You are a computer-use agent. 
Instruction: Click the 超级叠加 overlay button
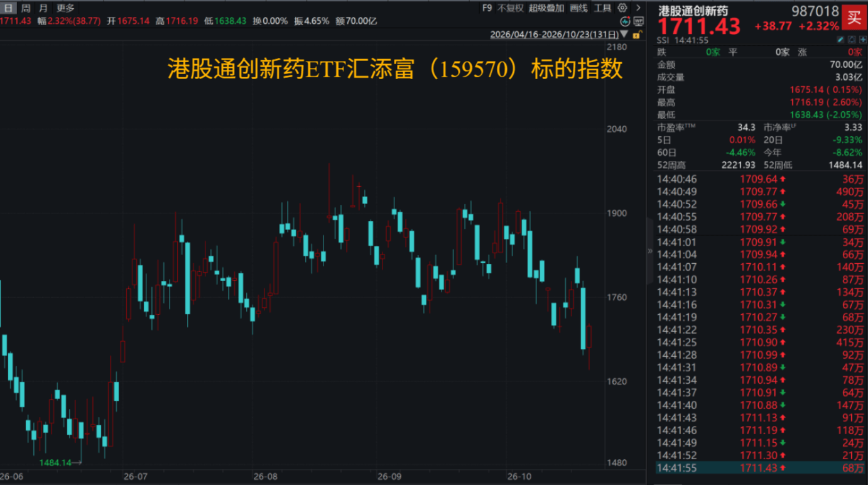point(546,8)
